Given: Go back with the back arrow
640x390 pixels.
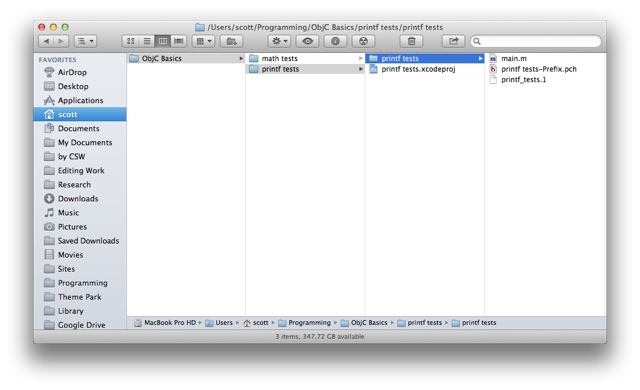Looking at the screenshot, I should pyautogui.click(x=46, y=41).
